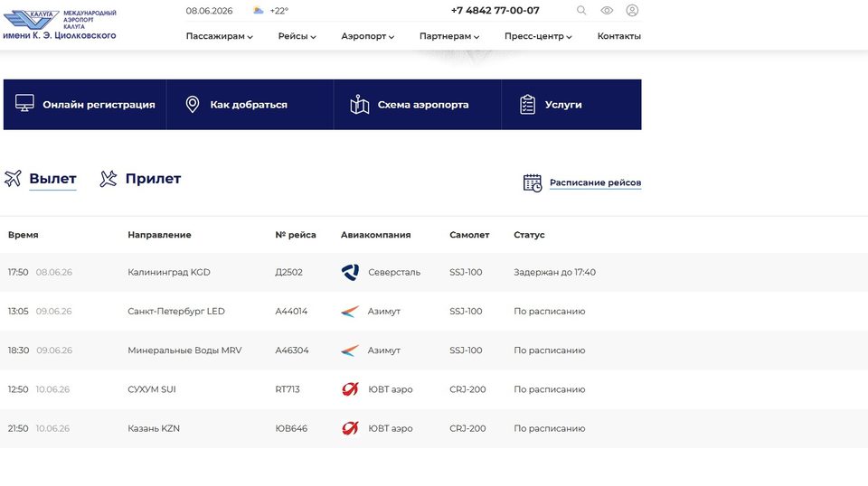The height and width of the screenshot is (486, 868).
Task: Open the Как добраться button
Action: pos(250,105)
